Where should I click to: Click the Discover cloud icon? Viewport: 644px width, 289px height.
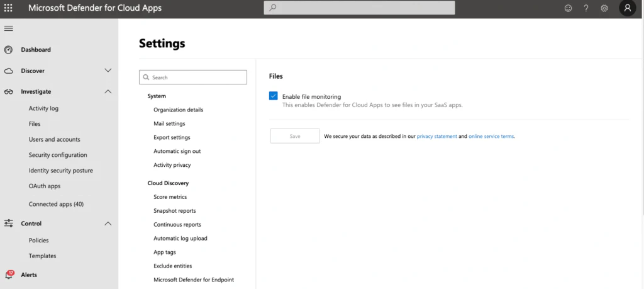pyautogui.click(x=8, y=71)
